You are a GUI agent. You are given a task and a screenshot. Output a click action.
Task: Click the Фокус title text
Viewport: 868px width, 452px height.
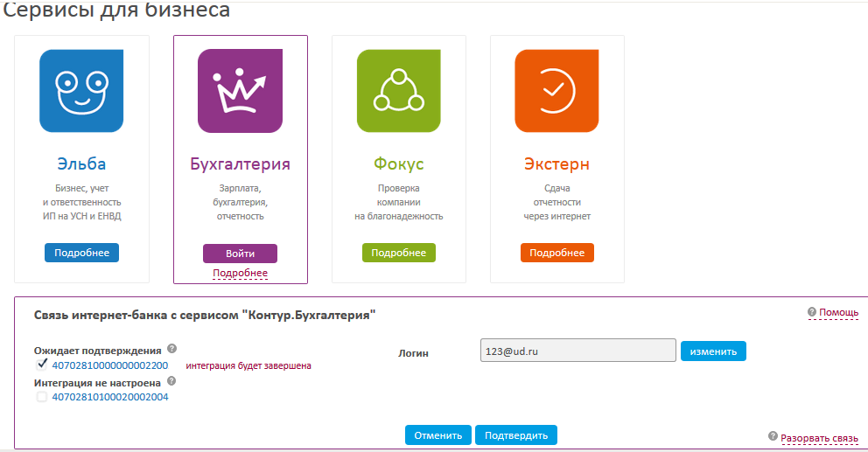click(x=399, y=164)
